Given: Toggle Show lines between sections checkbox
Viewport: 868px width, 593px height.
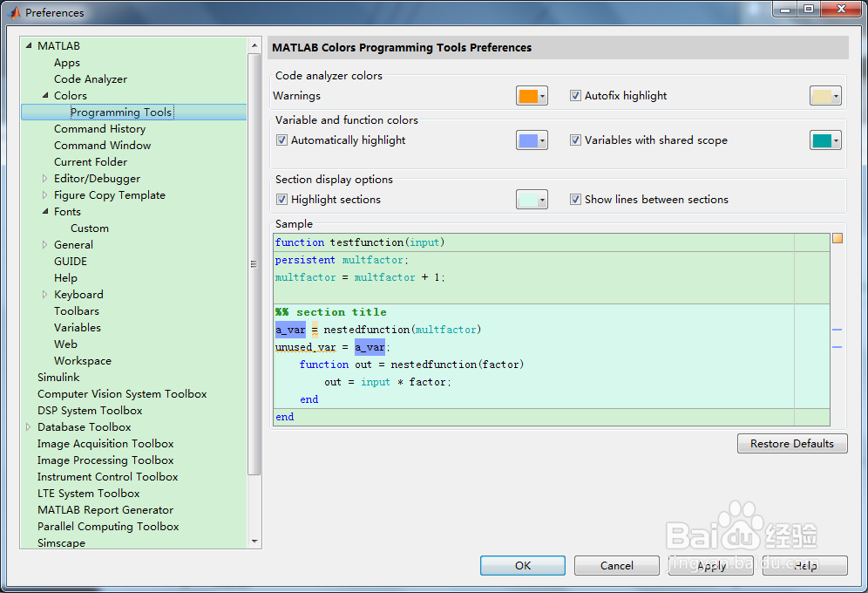Looking at the screenshot, I should coord(575,200).
